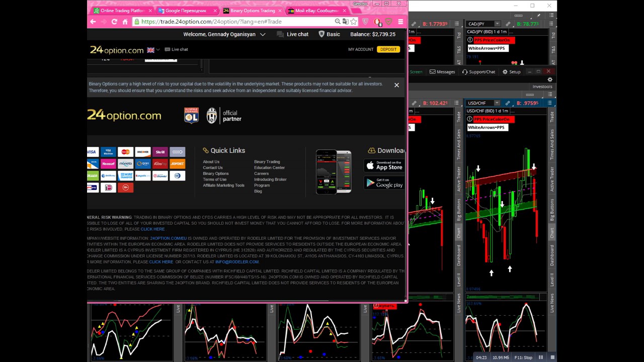Open Setup gear in the trading platform
The height and width of the screenshot is (362, 644).
[511, 72]
